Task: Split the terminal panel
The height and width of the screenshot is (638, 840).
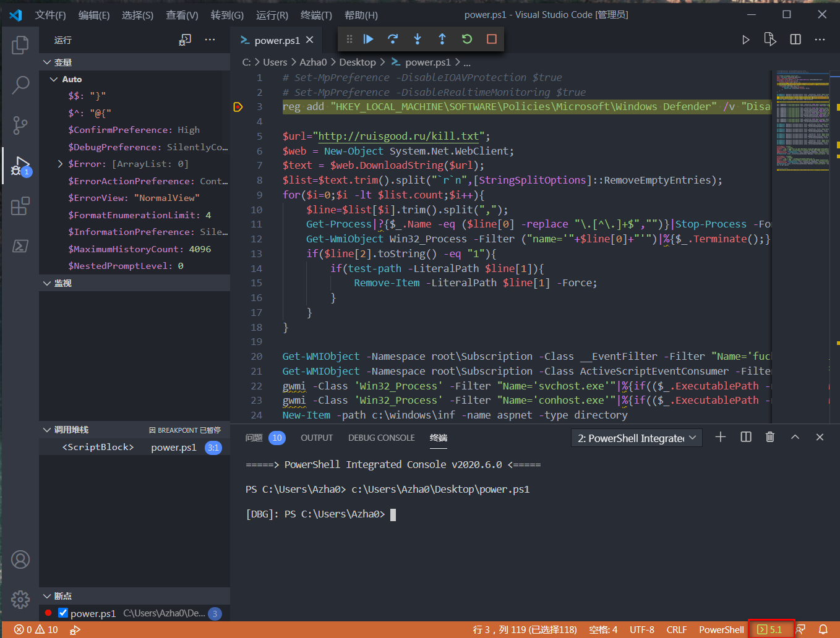Action: [746, 437]
